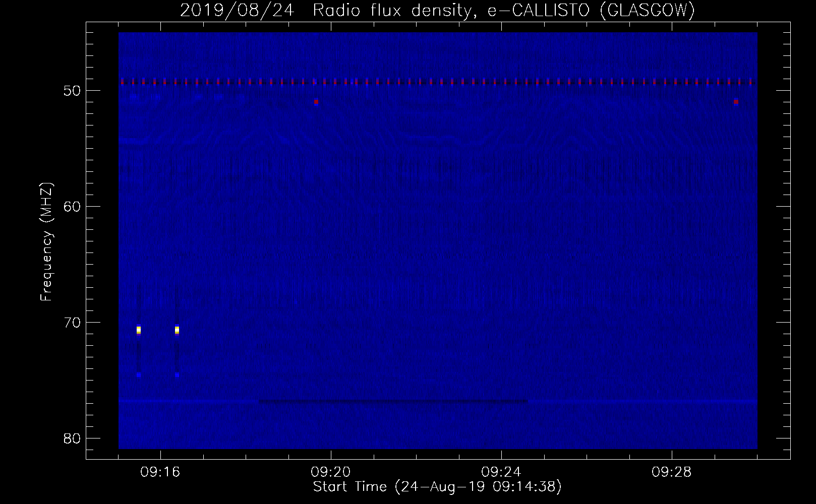Click the first bright yellow burst near 70 MHz
Viewport: 816px width, 504px height.
(139, 330)
